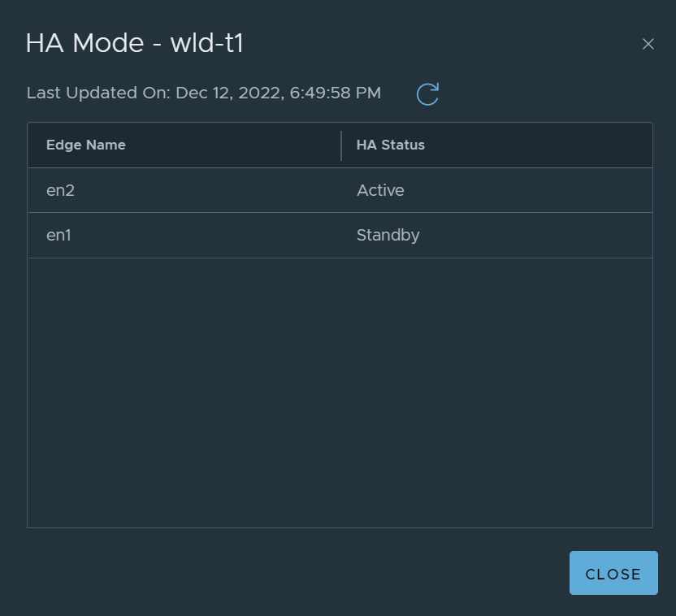Click the 6:49:58 PM time text
Screen dimensions: 676x616
click(x=336, y=93)
